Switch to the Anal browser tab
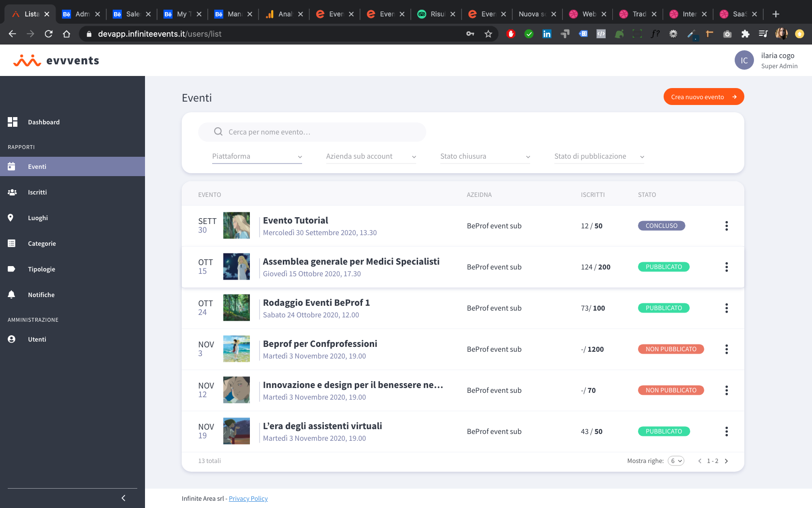 tap(285, 14)
